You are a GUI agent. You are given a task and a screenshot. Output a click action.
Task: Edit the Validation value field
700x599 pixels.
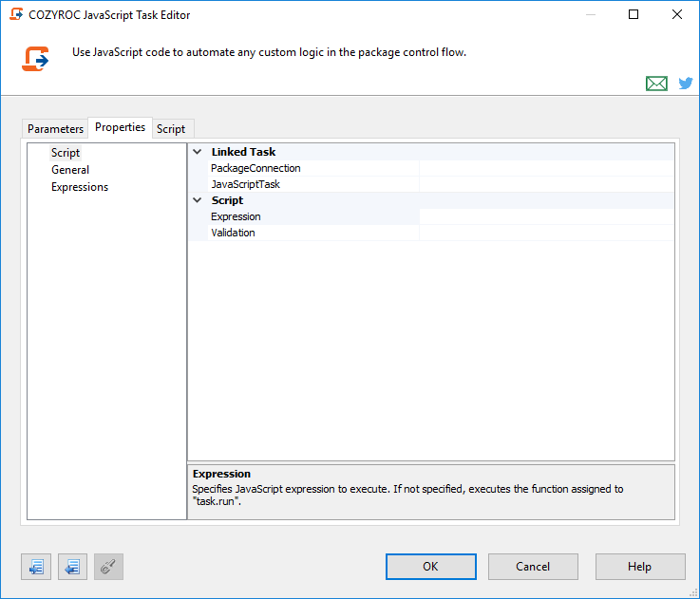[547, 233]
